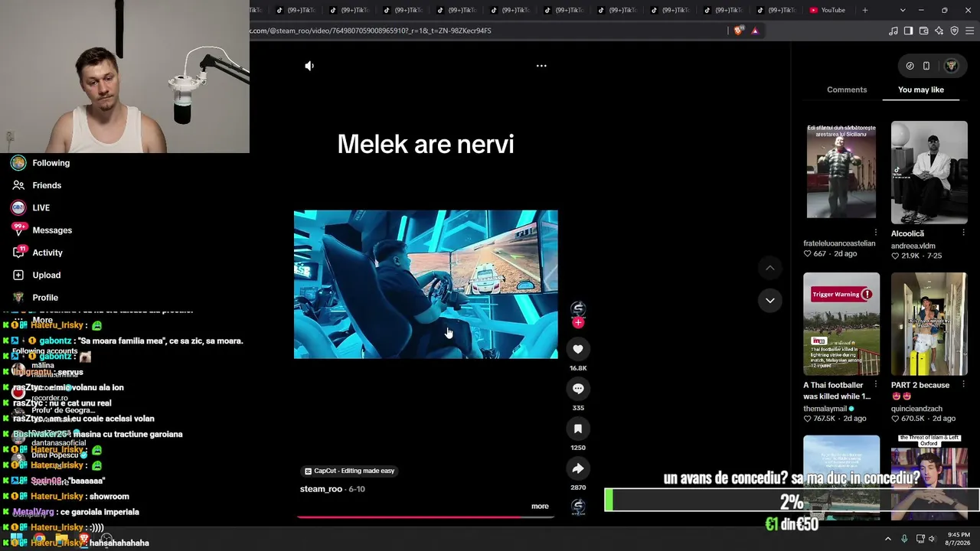Click the Friends people icon
Viewport: 980px width, 551px height.
point(18,185)
